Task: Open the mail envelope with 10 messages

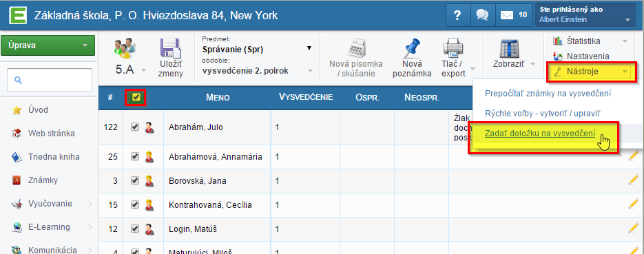Action: point(513,15)
